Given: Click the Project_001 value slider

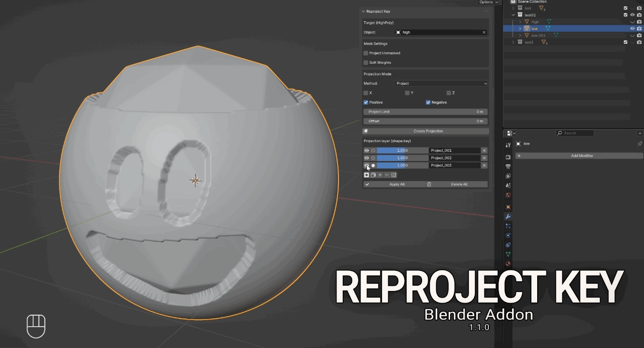Looking at the screenshot, I should (x=402, y=150).
